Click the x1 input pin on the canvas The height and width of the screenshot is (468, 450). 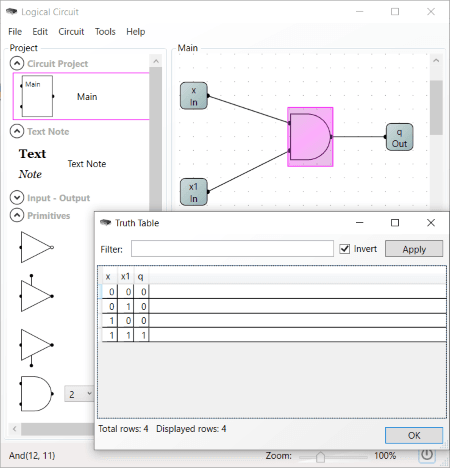point(194,192)
